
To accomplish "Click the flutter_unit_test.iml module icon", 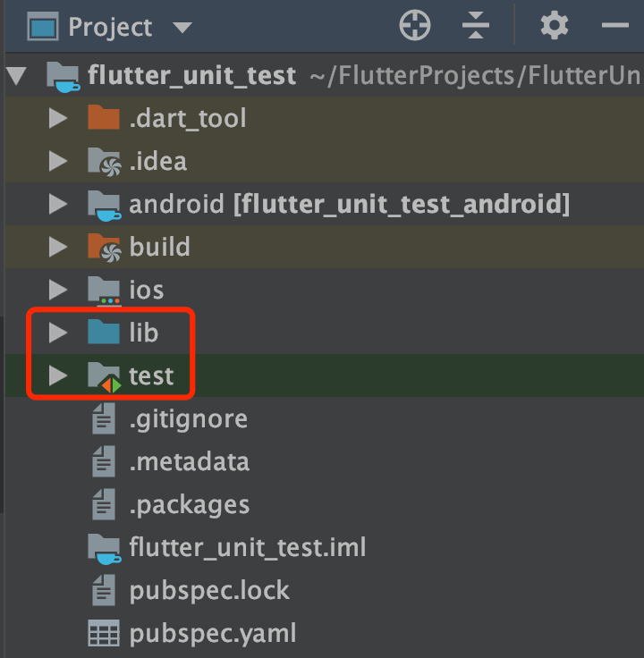I will (104, 547).
